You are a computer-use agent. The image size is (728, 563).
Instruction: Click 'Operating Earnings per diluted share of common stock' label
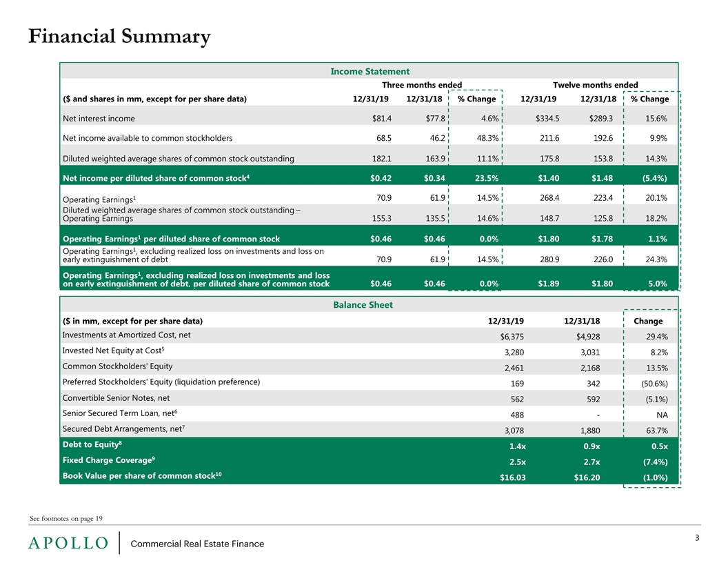pyautogui.click(x=172, y=239)
